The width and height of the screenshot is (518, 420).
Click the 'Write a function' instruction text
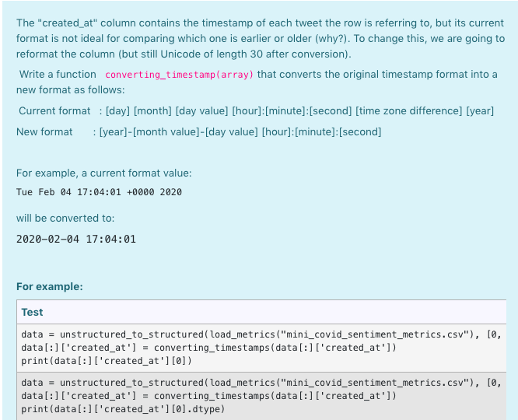coord(58,75)
